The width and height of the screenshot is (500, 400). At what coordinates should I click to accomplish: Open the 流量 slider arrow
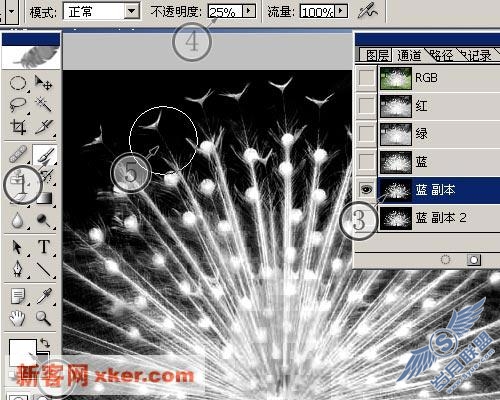click(340, 11)
